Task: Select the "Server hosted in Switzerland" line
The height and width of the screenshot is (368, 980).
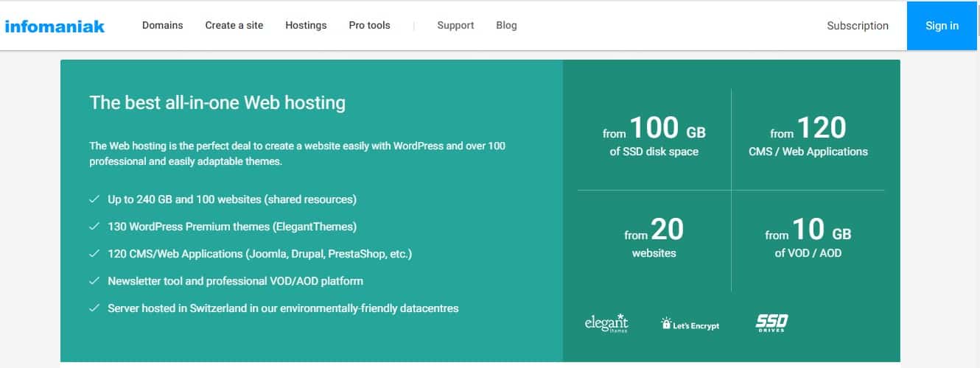Action: (x=283, y=308)
